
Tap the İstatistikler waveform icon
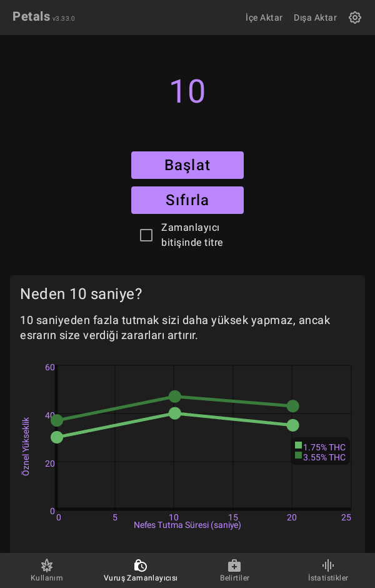pos(328,565)
